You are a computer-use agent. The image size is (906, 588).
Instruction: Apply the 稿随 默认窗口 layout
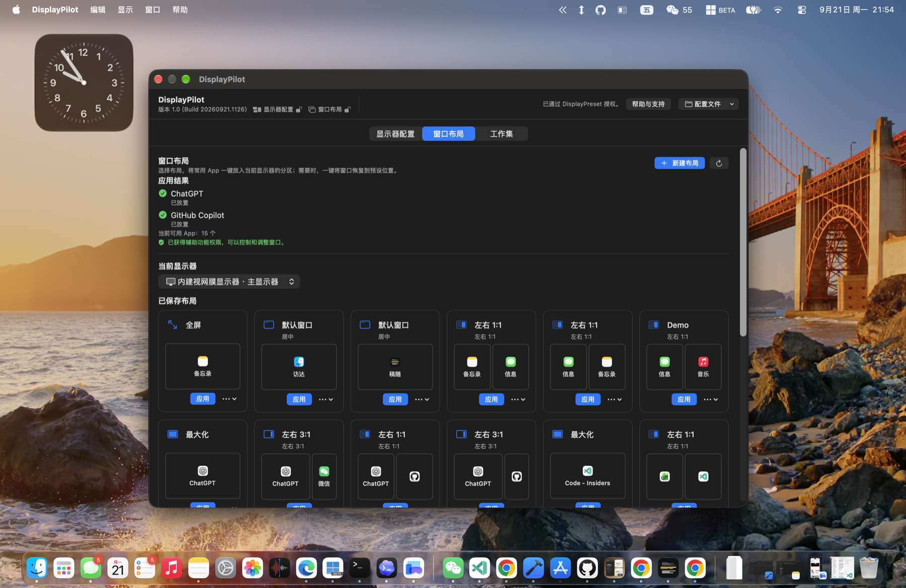coord(395,399)
